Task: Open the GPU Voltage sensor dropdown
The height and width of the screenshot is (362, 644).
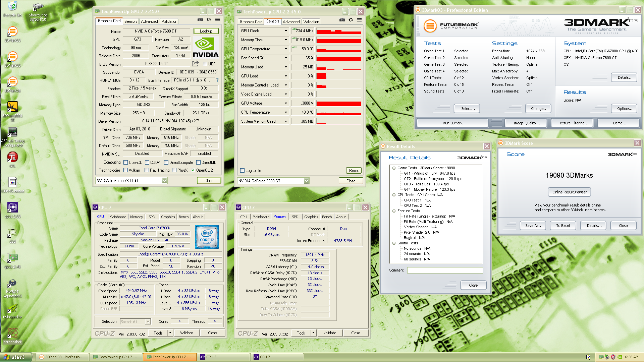Action: (x=286, y=103)
